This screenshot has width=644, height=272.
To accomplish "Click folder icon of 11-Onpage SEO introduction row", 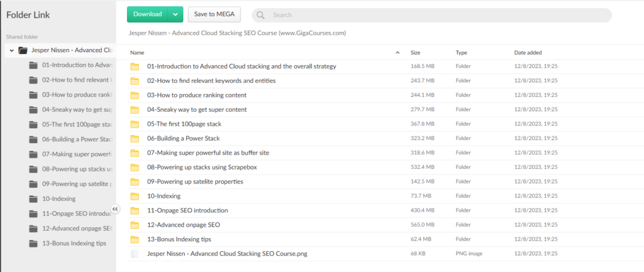I will pyautogui.click(x=135, y=210).
